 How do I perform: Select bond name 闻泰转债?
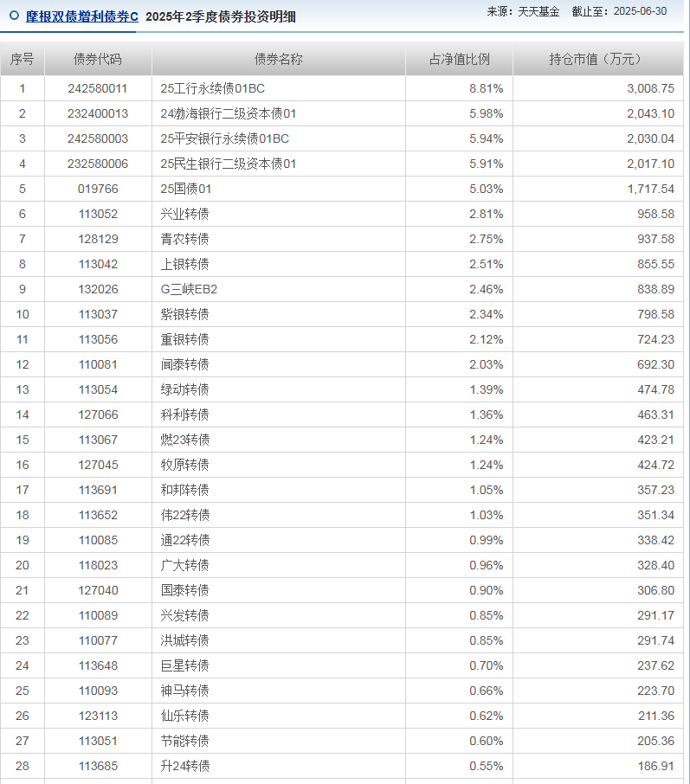click(184, 364)
